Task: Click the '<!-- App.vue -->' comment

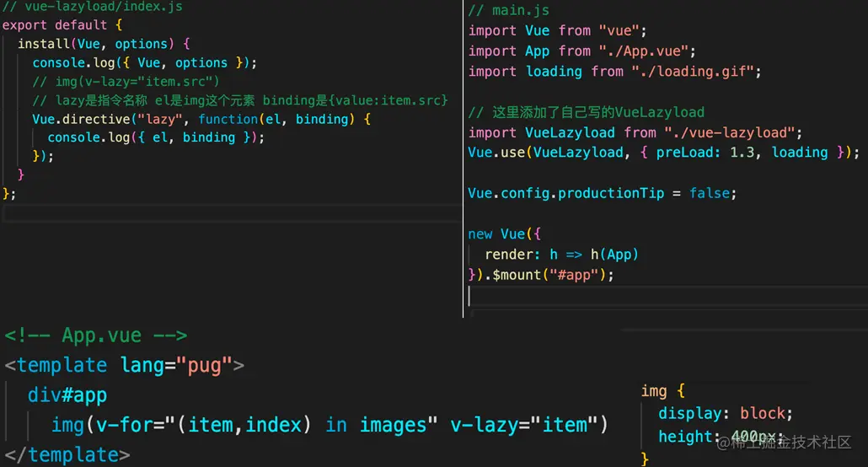Action: click(x=96, y=335)
